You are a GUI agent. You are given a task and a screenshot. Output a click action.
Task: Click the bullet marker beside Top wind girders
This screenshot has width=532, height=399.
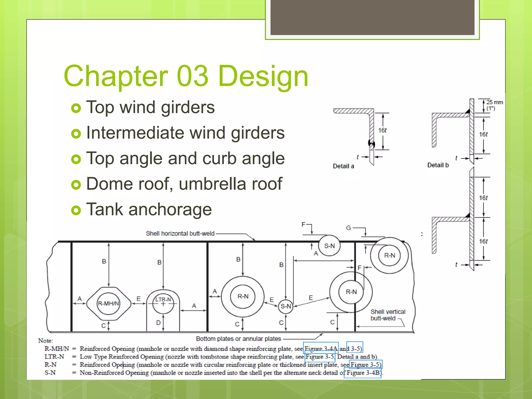(76, 108)
